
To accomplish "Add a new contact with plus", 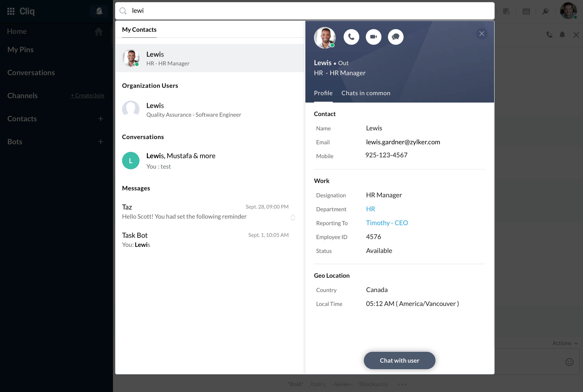I will pyautogui.click(x=100, y=119).
